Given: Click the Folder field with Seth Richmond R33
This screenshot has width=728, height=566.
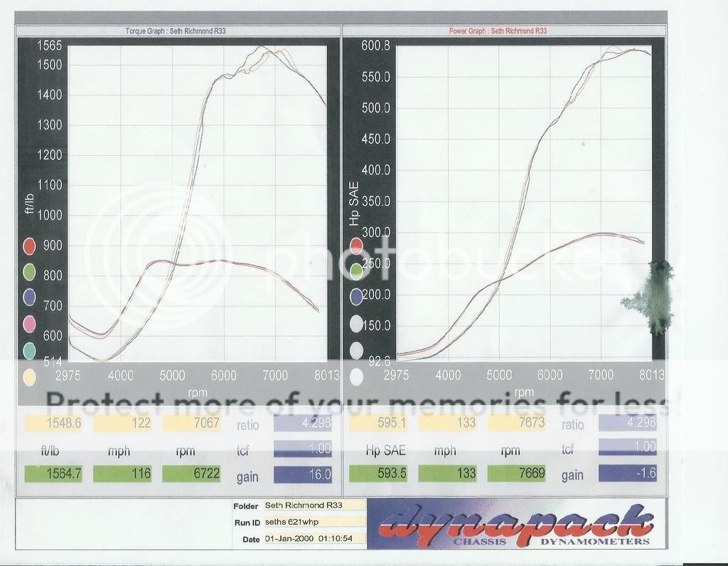Looking at the screenshot, I should [x=314, y=505].
